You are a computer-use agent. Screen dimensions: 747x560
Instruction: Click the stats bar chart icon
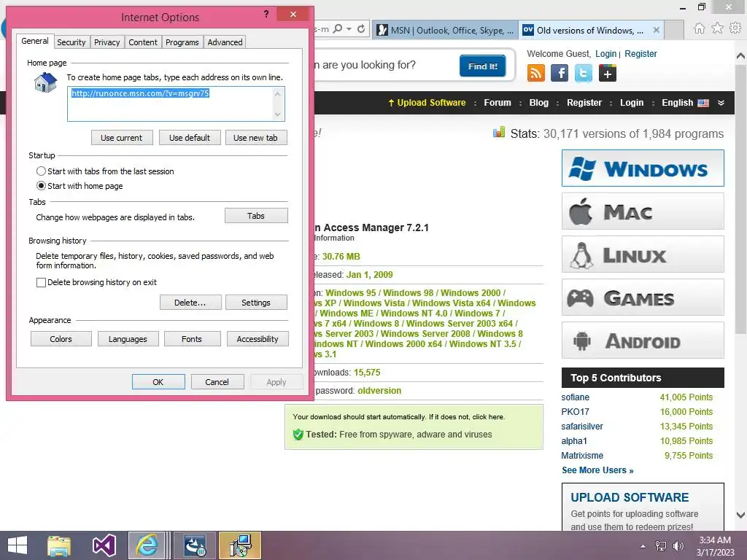click(x=499, y=133)
